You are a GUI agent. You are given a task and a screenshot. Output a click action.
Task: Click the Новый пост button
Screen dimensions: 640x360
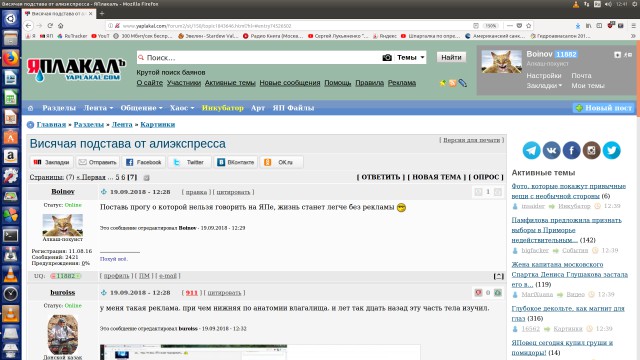604,108
